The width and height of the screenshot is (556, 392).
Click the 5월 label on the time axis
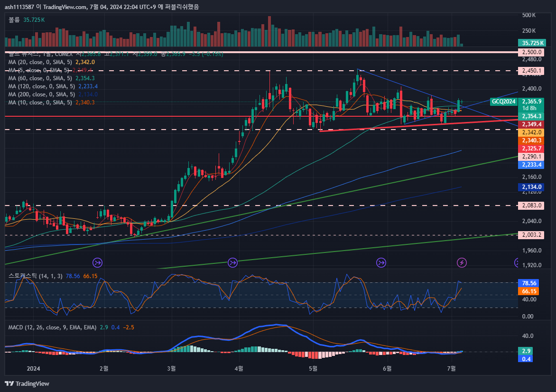(x=313, y=368)
